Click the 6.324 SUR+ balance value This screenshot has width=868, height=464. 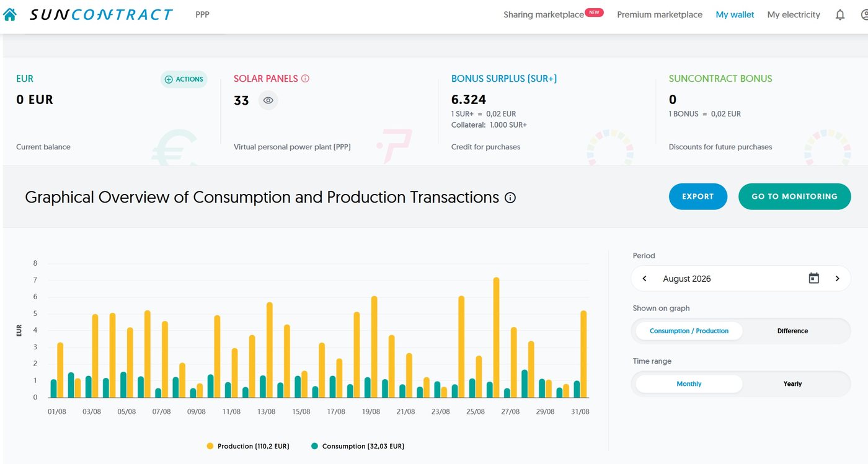tap(469, 100)
